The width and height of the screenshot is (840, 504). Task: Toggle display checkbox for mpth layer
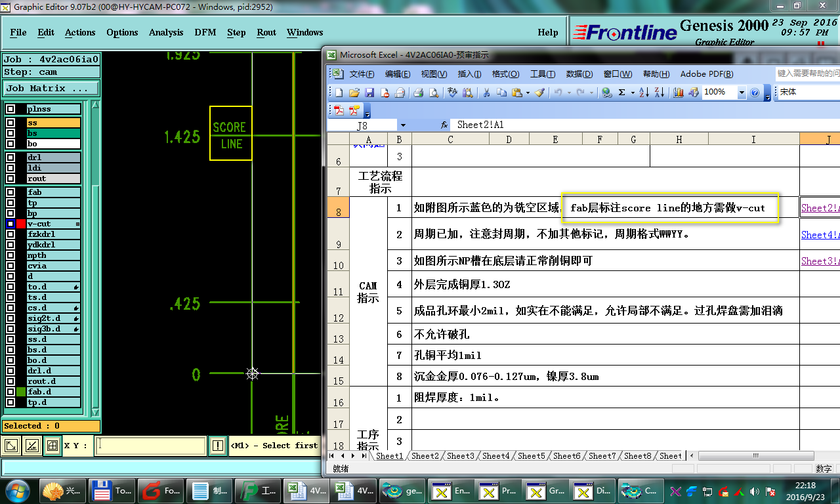pyautogui.click(x=10, y=255)
